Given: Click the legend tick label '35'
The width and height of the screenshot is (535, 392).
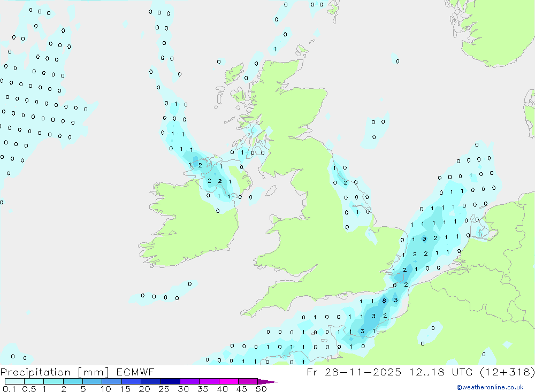Looking at the screenshot, I should tap(203, 389).
